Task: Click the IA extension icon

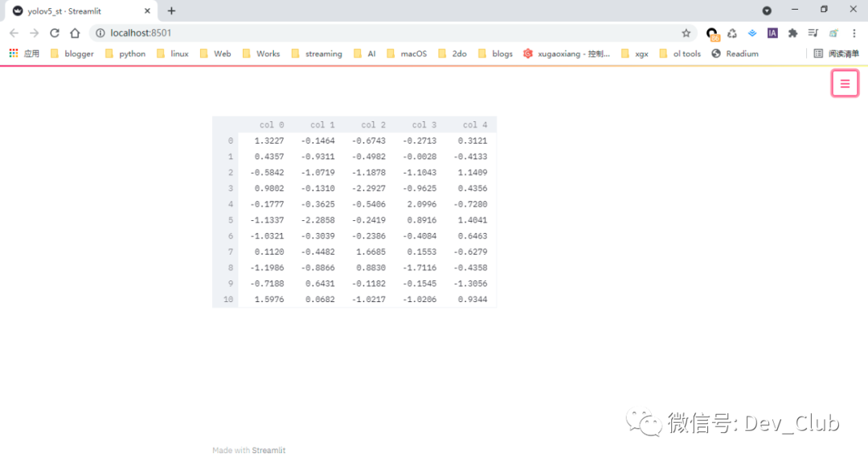Action: point(772,33)
